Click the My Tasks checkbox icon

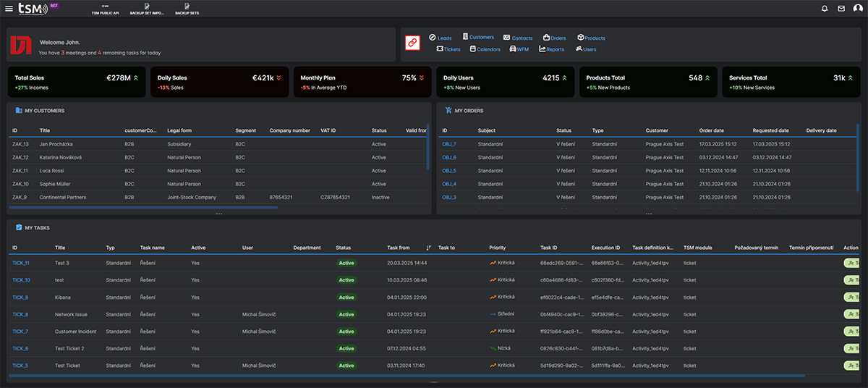(x=19, y=227)
